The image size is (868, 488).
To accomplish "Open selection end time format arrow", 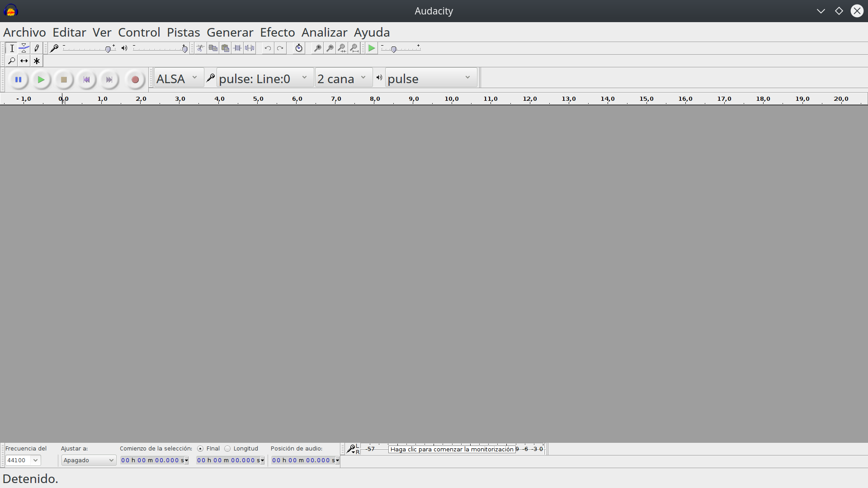I will [262, 460].
